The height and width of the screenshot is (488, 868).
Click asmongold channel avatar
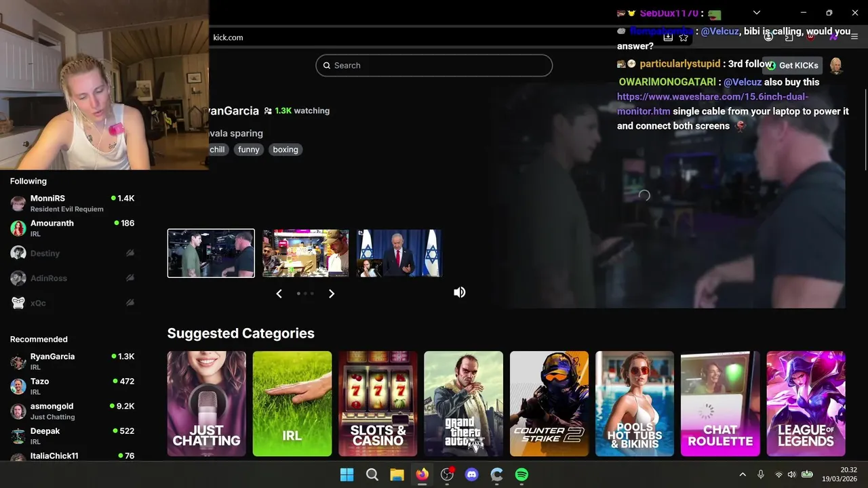click(x=18, y=411)
